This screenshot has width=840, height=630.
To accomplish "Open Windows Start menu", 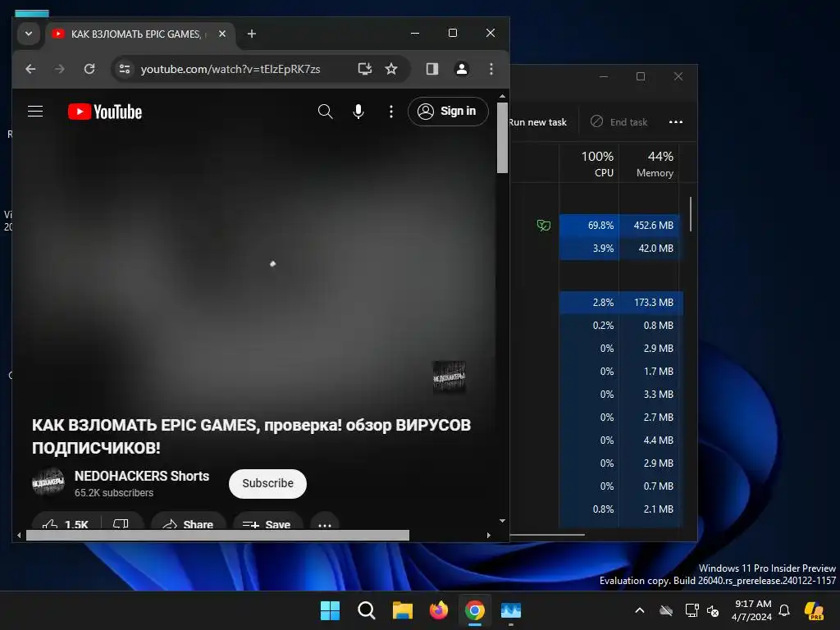I will click(330, 610).
